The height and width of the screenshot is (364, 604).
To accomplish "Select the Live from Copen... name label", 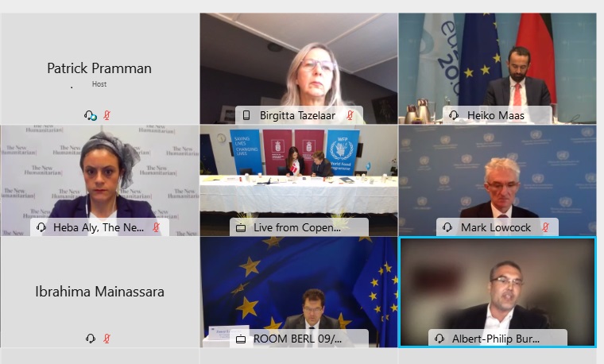I will 297,227.
